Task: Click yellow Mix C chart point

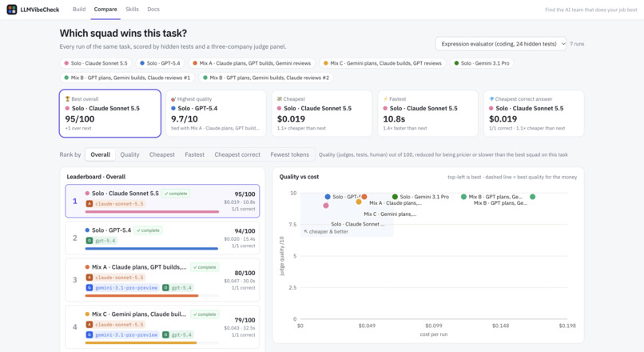Action: (359, 202)
